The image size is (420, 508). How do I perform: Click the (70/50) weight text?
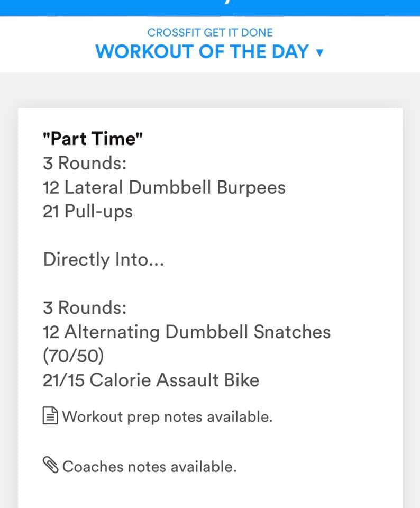pyautogui.click(x=74, y=356)
